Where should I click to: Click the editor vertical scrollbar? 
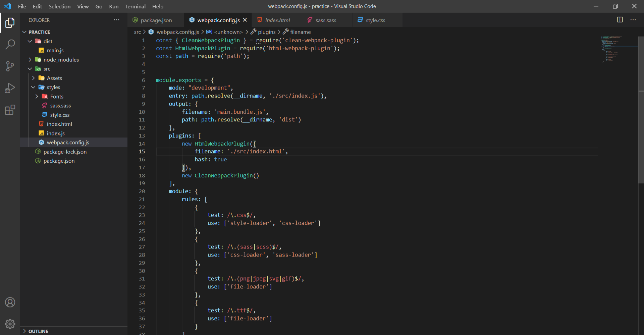tap(641, 110)
